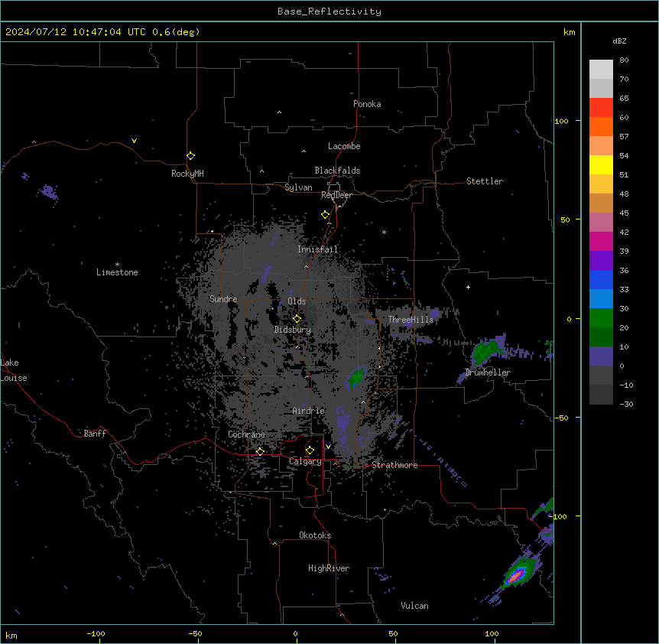The image size is (659, 644).
Task: Click the 39 dBZ purple color swatch
Action: coord(601,260)
